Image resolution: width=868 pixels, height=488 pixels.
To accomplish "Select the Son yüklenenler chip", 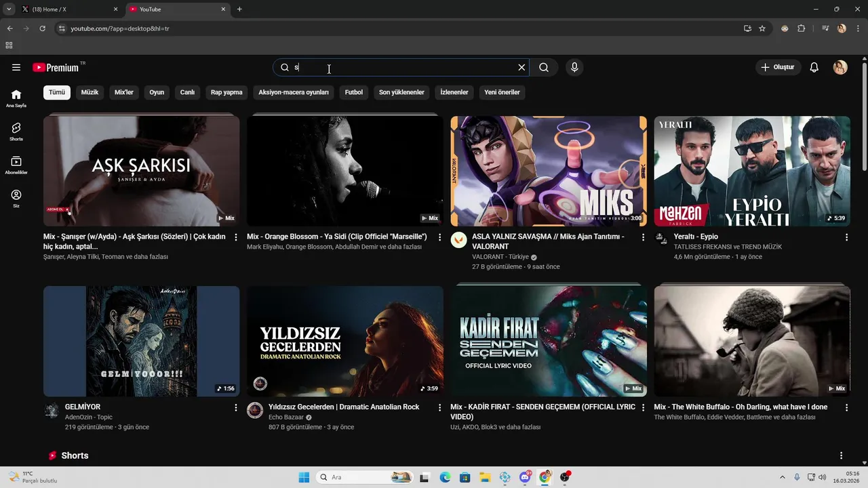I will 401,92.
